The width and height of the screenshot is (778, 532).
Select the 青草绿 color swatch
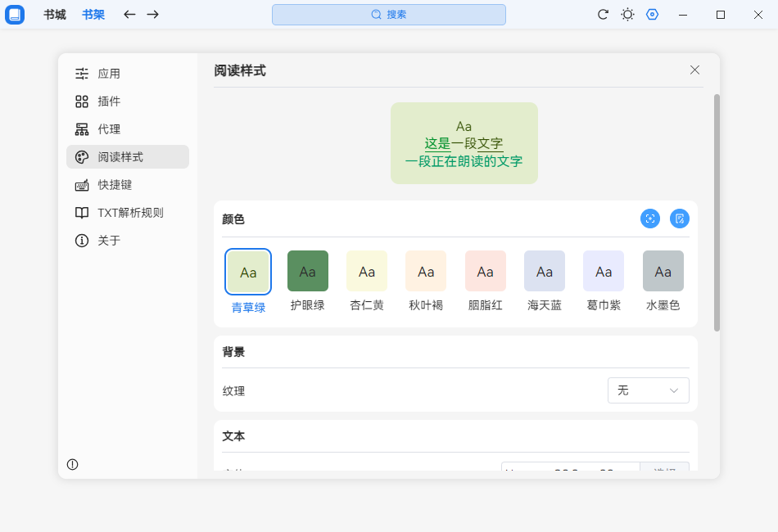[248, 272]
